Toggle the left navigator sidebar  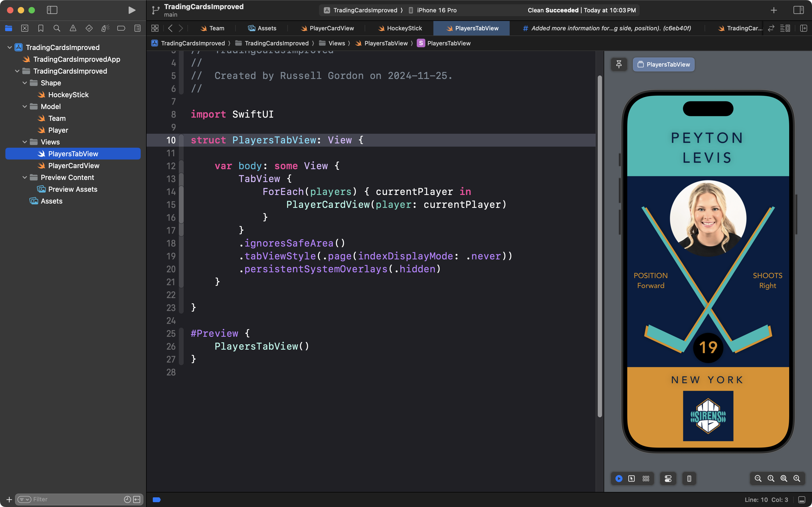[52, 10]
